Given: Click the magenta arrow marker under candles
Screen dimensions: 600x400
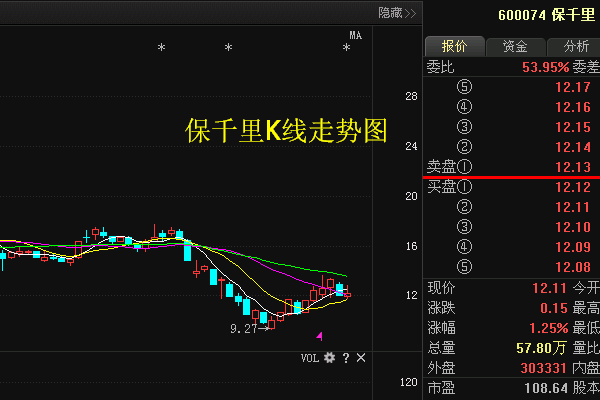Looking at the screenshot, I should [320, 336].
